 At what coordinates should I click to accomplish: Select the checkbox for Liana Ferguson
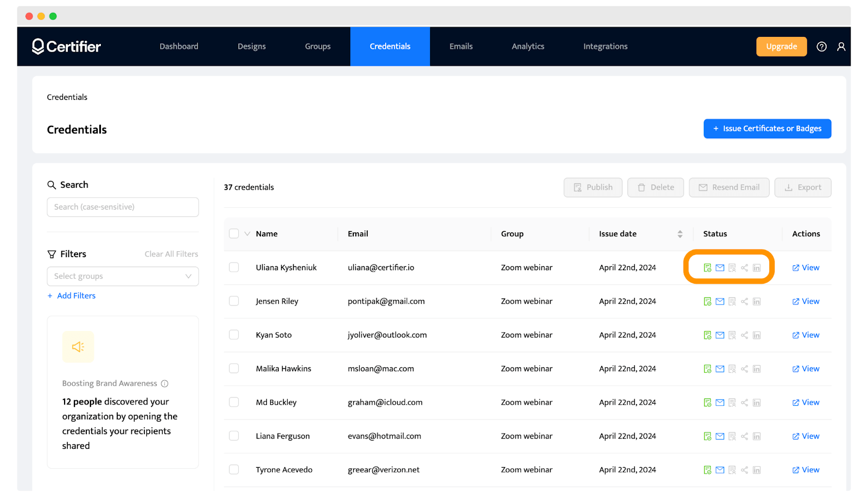pos(234,436)
